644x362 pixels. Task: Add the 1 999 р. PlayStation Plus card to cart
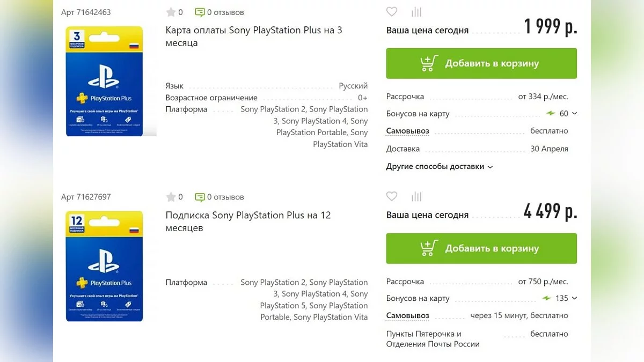click(481, 63)
